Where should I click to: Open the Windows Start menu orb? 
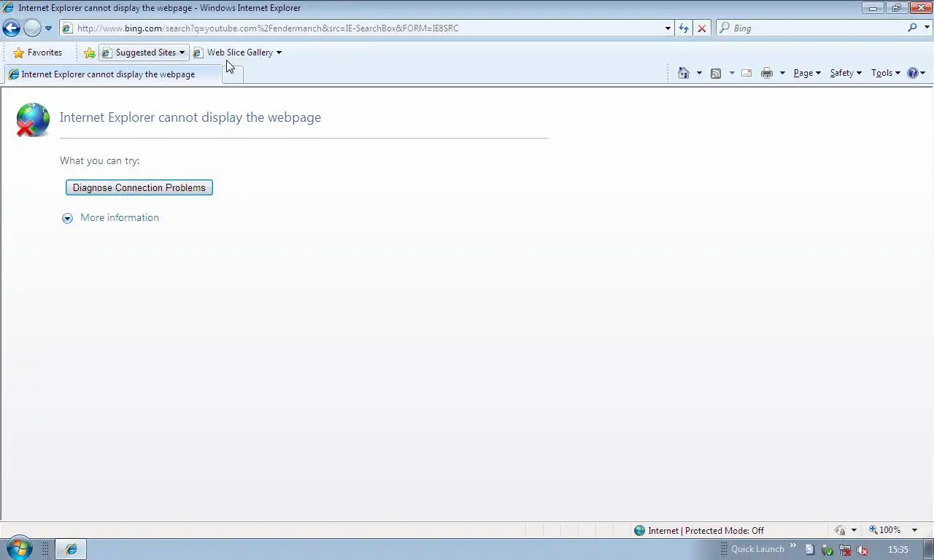coord(19,548)
